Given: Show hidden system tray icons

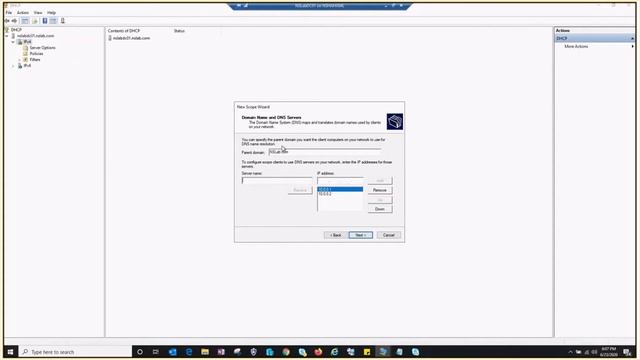Looking at the screenshot, I should [x=571, y=352].
